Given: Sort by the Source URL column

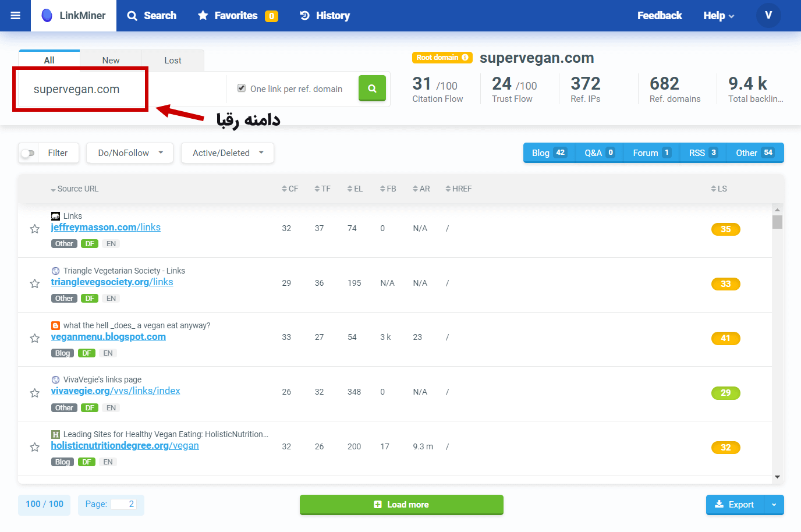Looking at the screenshot, I should pyautogui.click(x=75, y=189).
